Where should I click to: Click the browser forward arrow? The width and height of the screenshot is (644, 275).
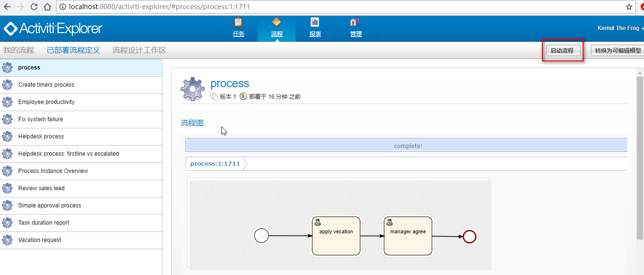coord(21,7)
